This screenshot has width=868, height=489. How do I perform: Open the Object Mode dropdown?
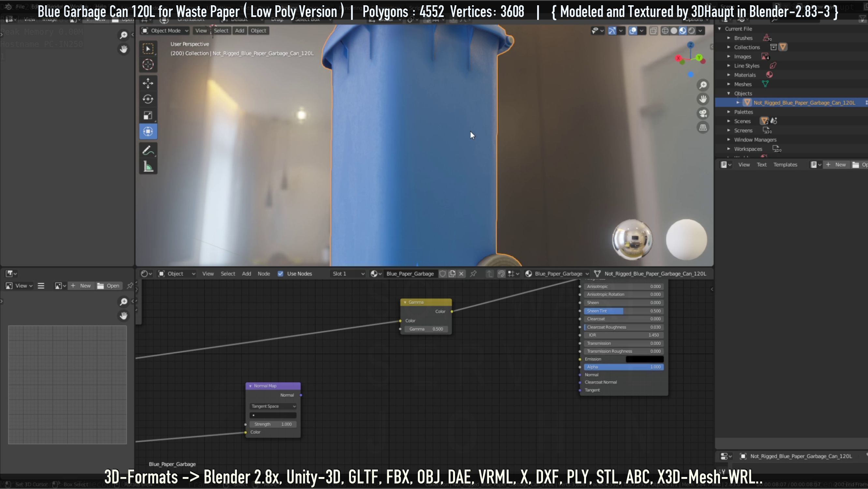click(x=165, y=31)
